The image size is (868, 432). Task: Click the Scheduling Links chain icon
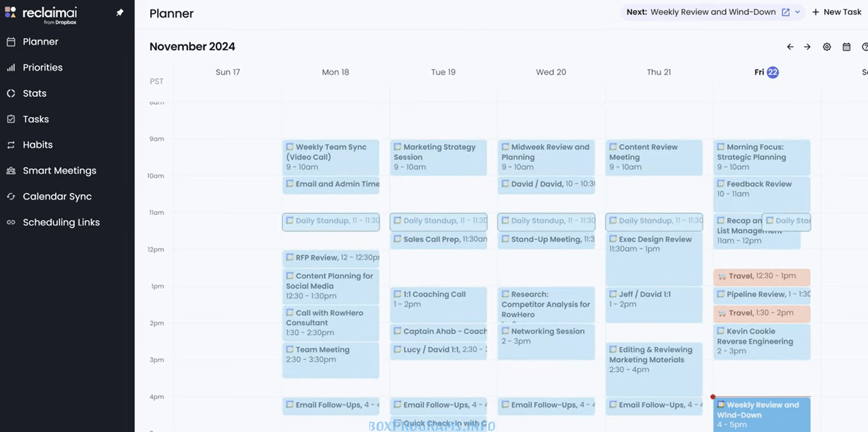pyautogui.click(x=11, y=222)
